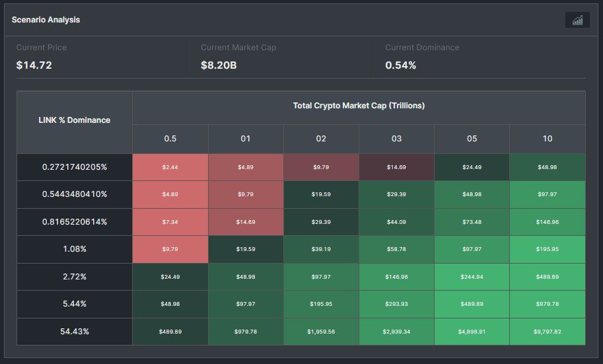Click $29.39 in the 0.8165220614% row
Image resolution: width=603 pixels, height=364 pixels.
(321, 222)
